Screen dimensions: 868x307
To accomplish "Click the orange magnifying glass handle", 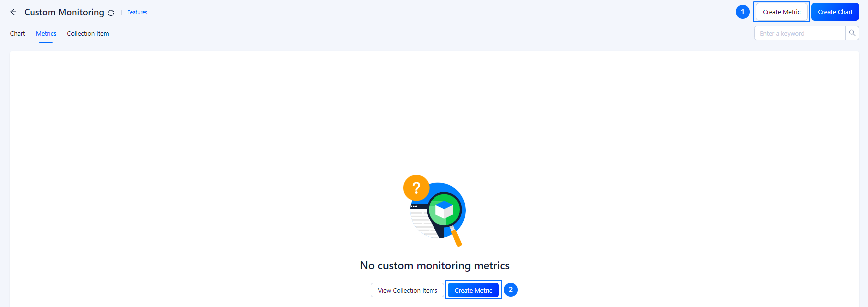I will [456, 238].
